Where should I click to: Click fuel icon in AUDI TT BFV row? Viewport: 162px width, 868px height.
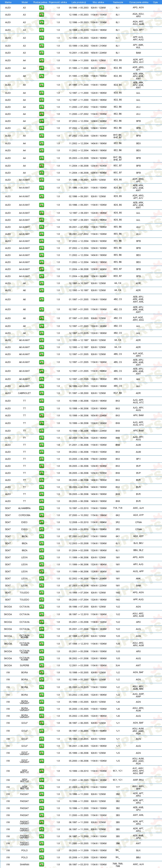coord(41,459)
